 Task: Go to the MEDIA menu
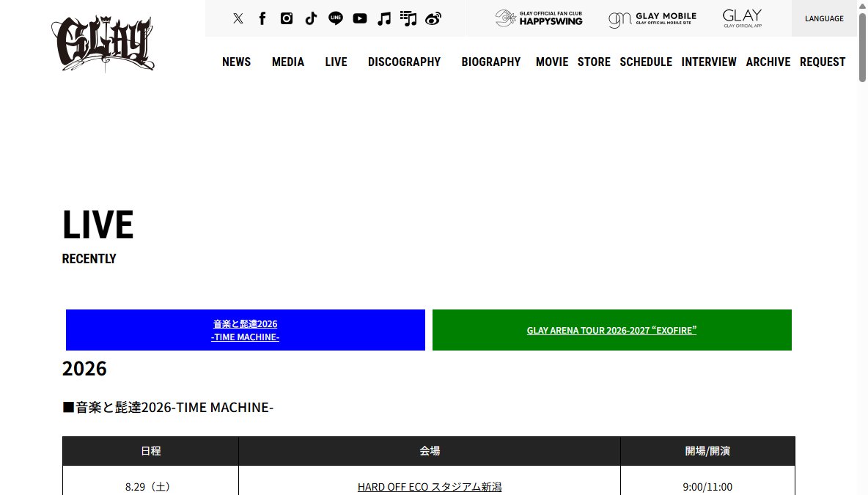(x=288, y=62)
